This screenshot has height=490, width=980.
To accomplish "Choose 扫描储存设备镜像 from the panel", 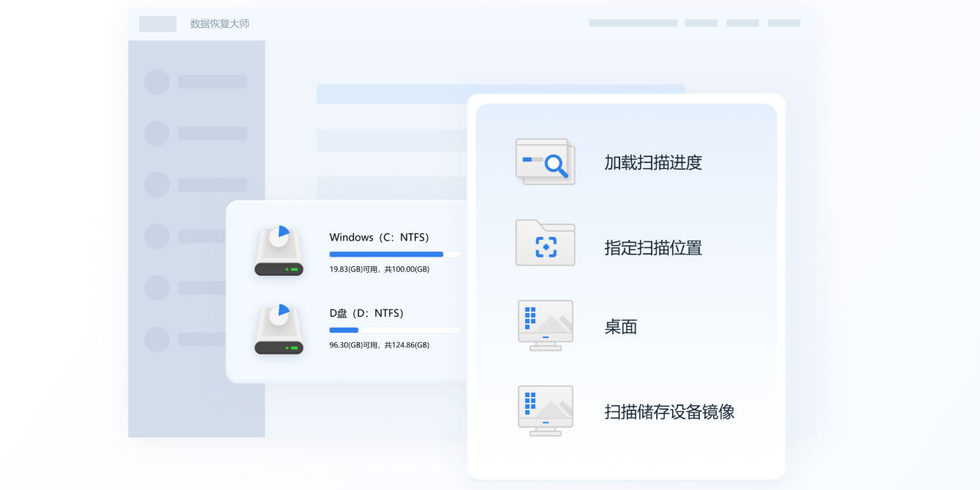I will 668,411.
